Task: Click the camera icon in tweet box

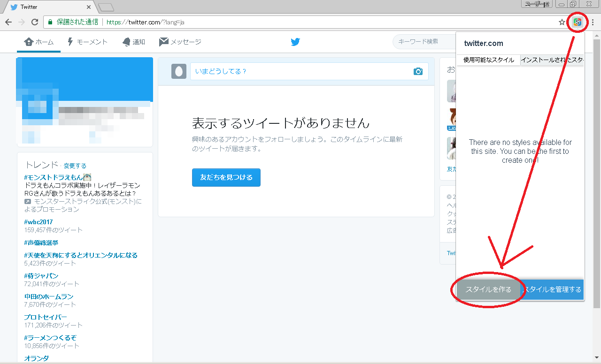Action: (x=418, y=71)
